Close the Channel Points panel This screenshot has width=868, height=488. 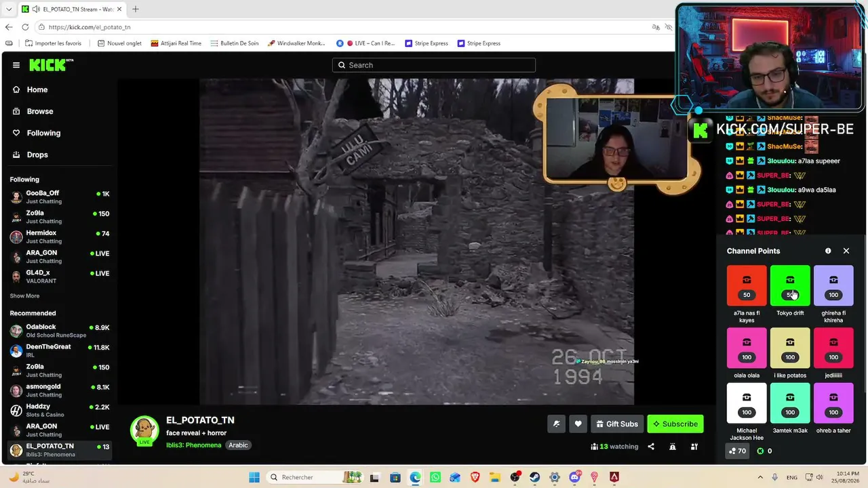pos(846,251)
